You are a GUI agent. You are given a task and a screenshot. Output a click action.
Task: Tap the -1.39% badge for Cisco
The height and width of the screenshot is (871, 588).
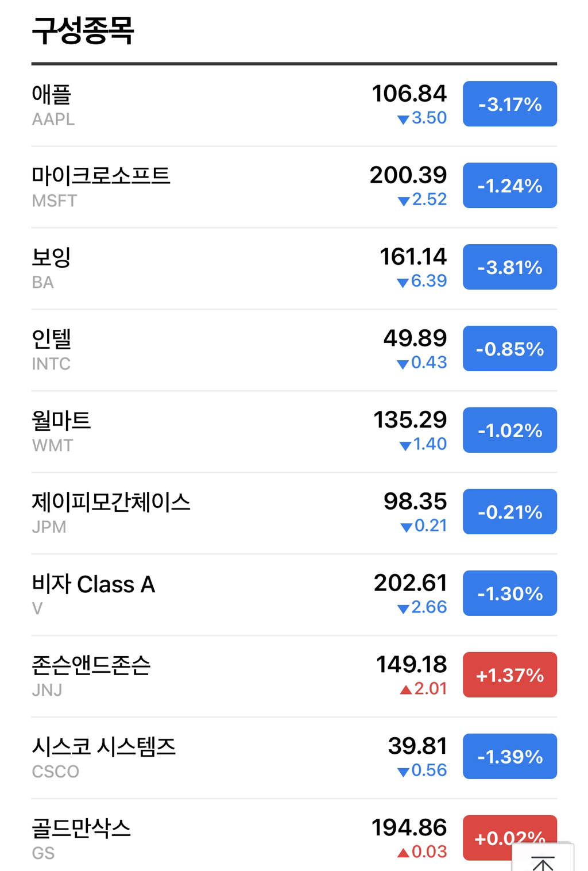pos(509,757)
